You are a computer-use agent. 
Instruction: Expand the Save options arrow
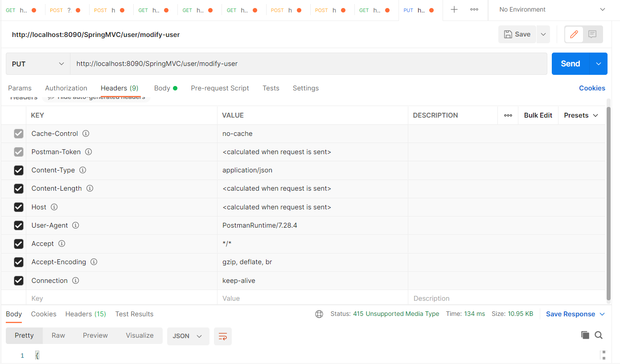543,34
